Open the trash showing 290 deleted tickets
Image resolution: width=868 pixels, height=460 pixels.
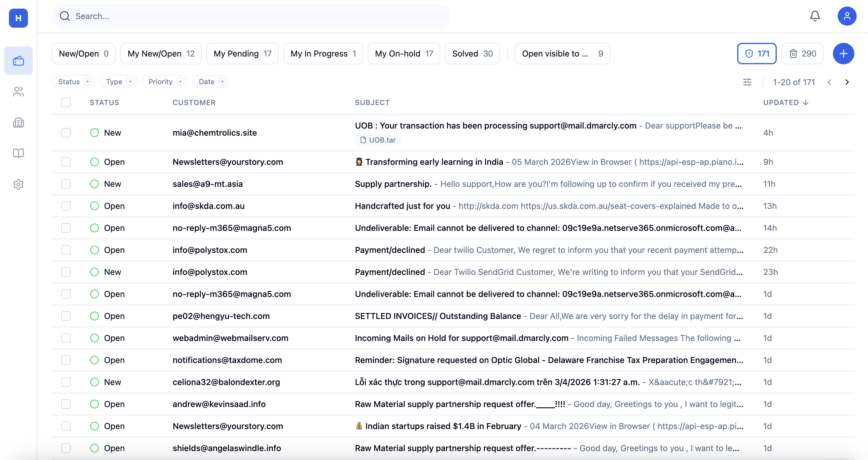802,53
